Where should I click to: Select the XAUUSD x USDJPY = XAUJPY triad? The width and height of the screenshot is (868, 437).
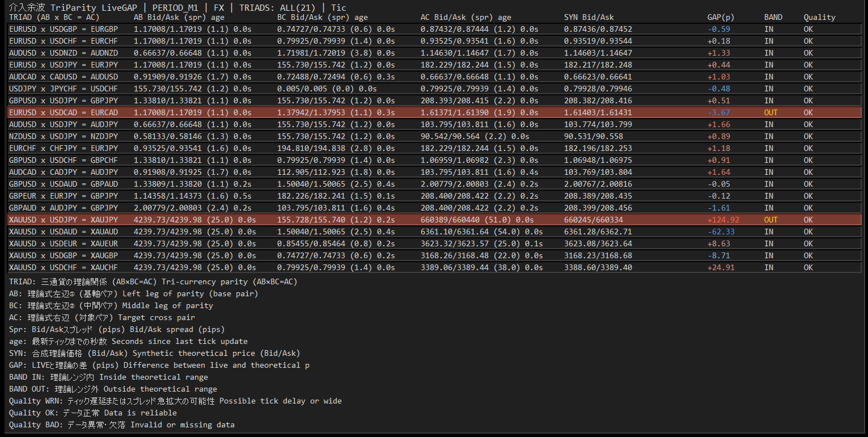tap(63, 220)
